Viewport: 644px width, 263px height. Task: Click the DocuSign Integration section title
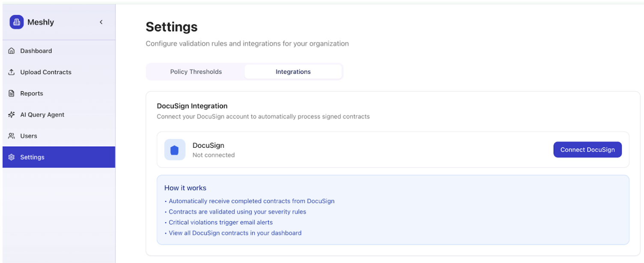tap(192, 106)
